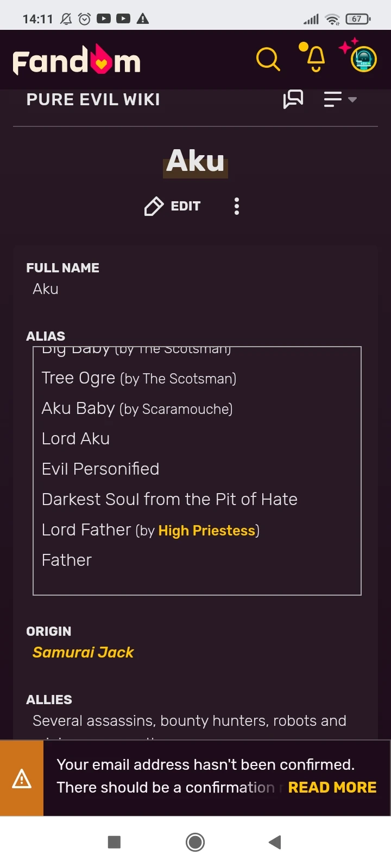Screen dimensions: 391x868
Task: Tap Read More on email notice
Action: 332,787
